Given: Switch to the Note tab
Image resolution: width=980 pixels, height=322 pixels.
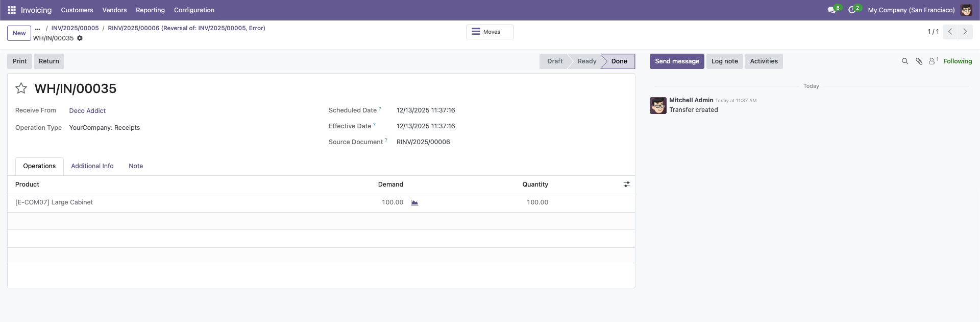Looking at the screenshot, I should click(x=136, y=166).
